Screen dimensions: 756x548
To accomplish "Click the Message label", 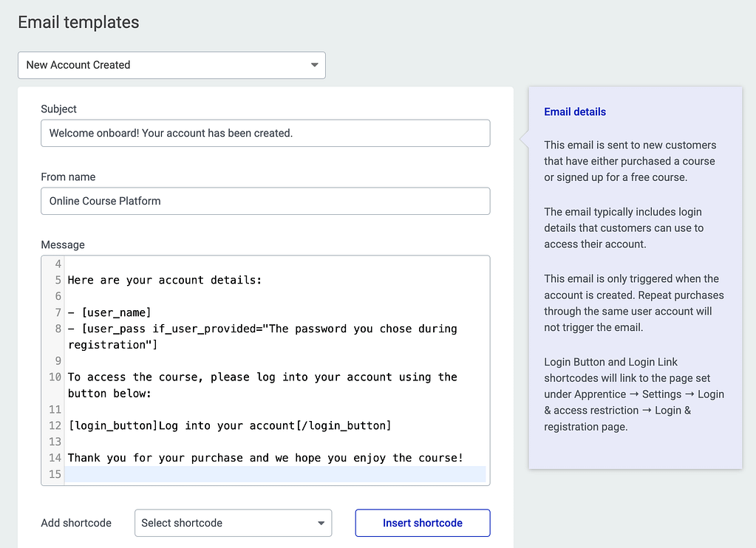I will [63, 245].
